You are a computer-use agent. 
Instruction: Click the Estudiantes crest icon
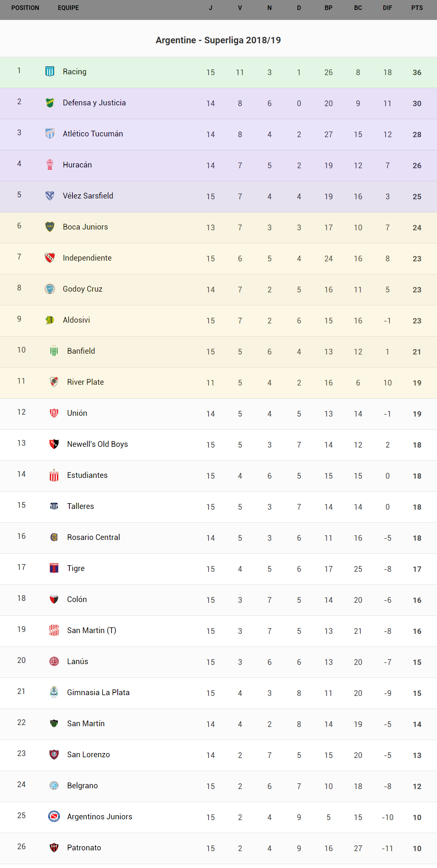point(54,475)
